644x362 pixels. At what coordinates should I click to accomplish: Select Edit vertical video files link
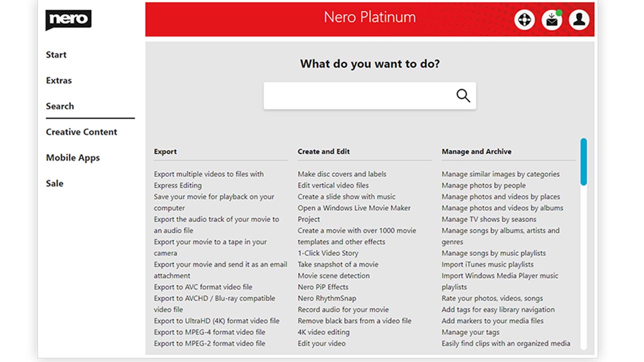pos(333,185)
